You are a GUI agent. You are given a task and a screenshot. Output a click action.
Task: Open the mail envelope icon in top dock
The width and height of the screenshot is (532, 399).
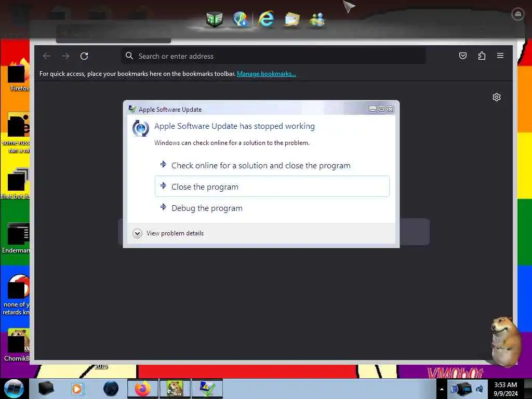[x=292, y=19]
